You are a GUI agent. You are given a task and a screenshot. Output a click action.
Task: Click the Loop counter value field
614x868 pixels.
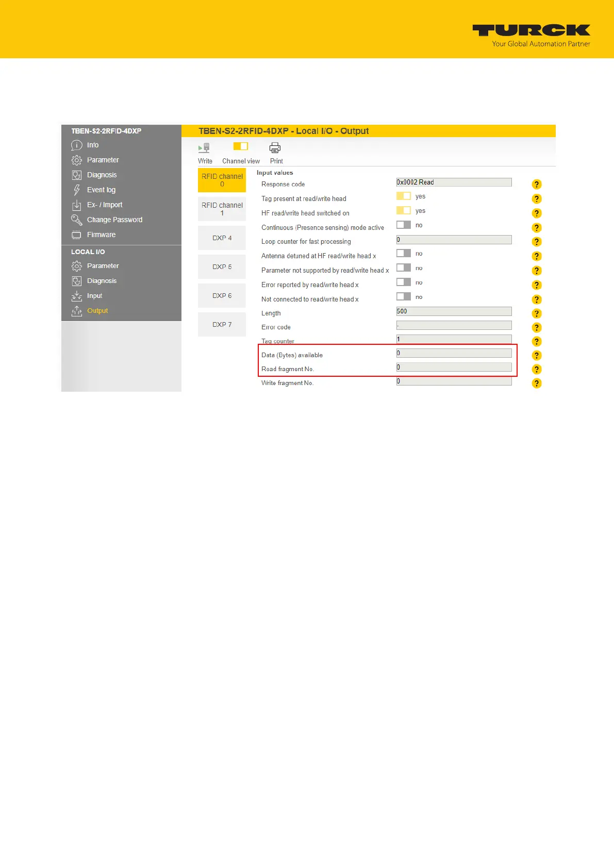(x=454, y=240)
